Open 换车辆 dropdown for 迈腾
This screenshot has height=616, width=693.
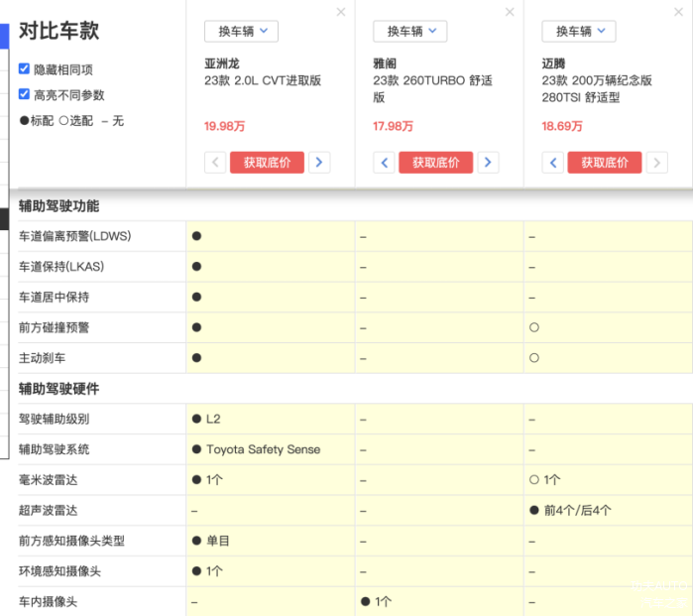(578, 32)
